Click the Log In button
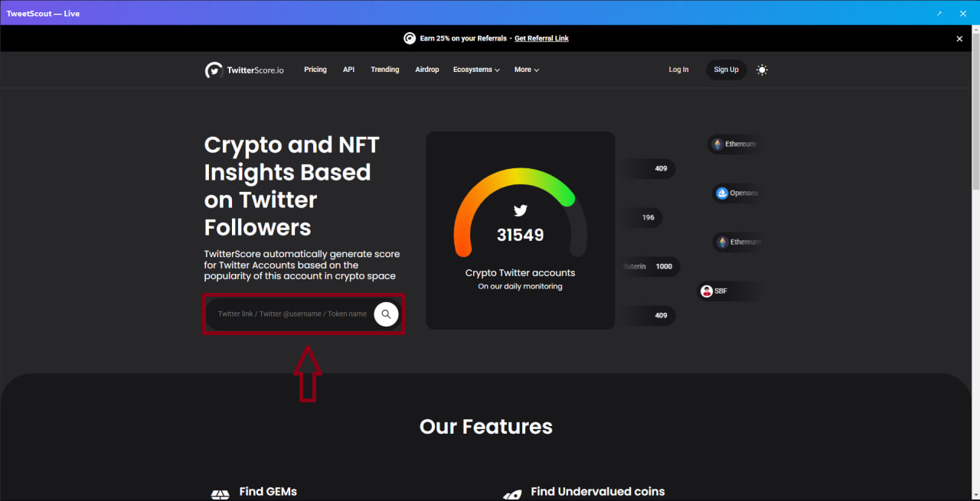 click(678, 70)
